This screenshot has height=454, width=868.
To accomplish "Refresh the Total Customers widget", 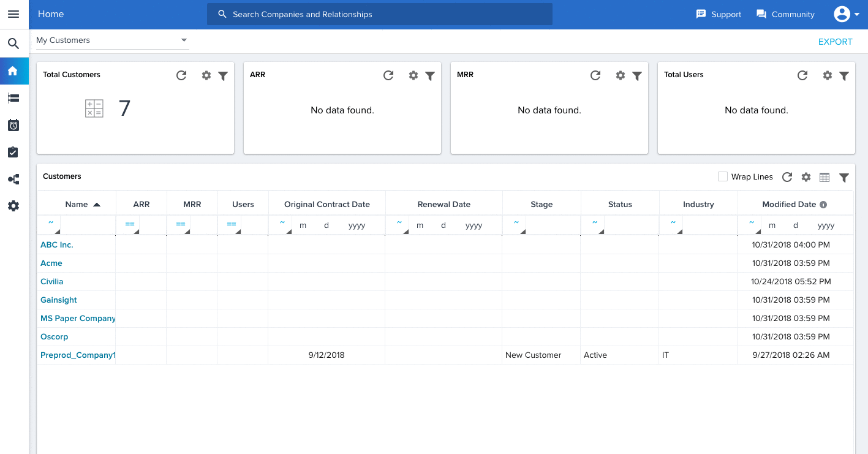I will (x=181, y=75).
